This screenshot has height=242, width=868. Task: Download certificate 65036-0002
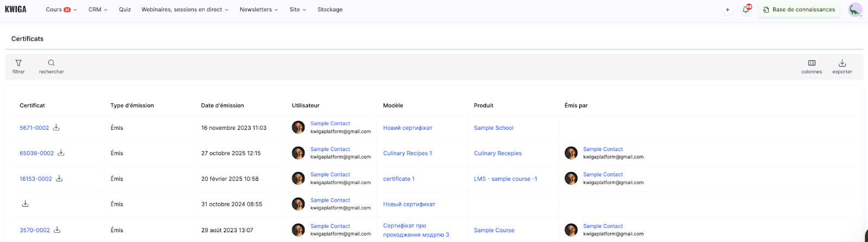click(x=61, y=153)
